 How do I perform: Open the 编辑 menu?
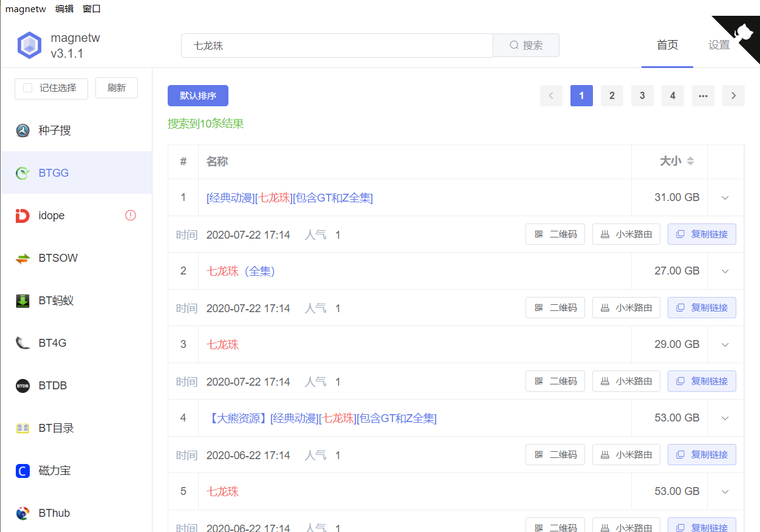coord(64,9)
